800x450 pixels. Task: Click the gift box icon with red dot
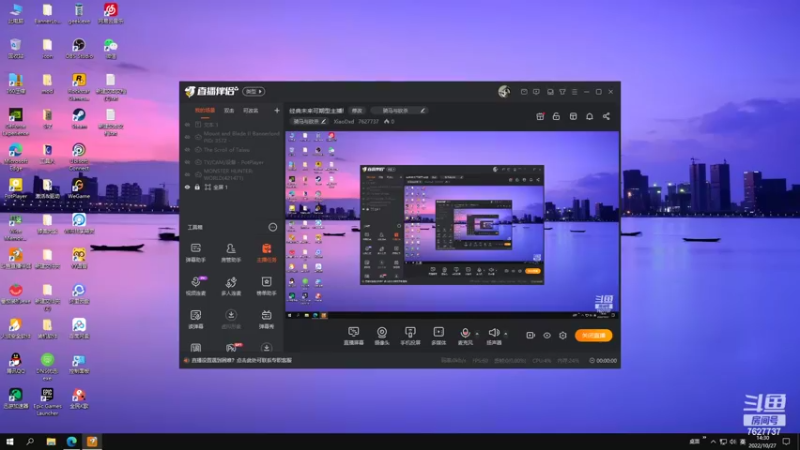click(x=540, y=116)
